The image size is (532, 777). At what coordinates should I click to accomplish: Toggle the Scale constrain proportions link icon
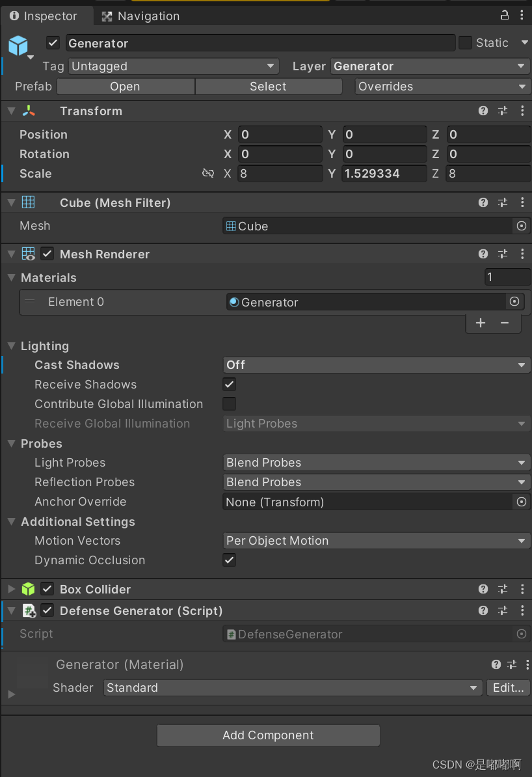click(208, 173)
